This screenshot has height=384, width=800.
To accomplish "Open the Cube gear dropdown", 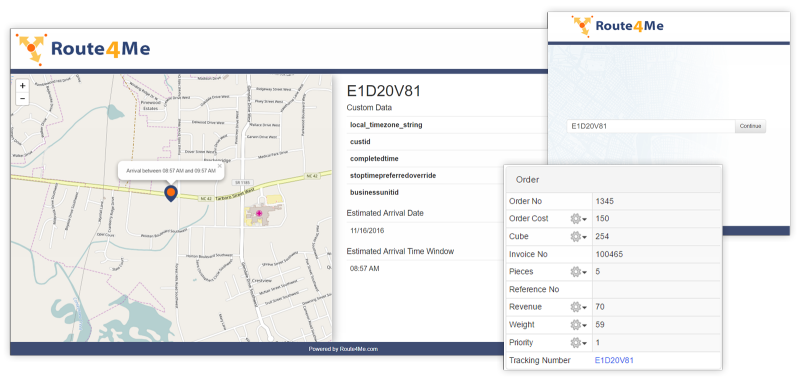I will (x=579, y=237).
